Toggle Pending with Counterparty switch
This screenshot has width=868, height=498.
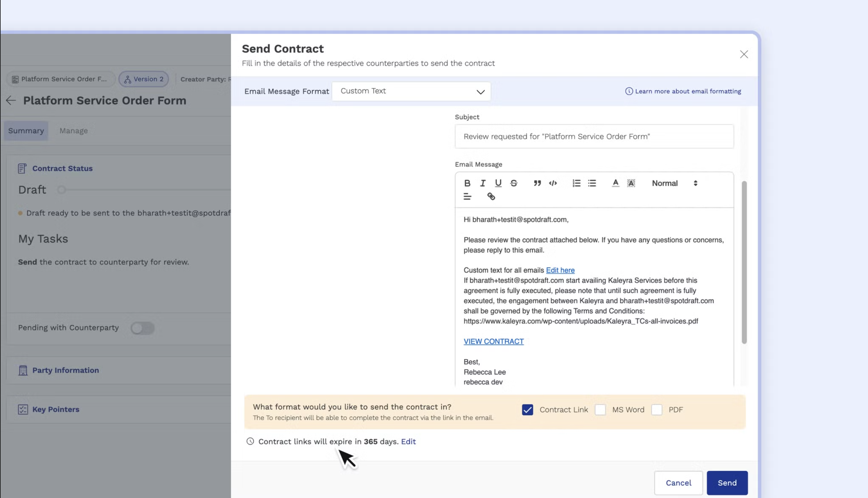coord(142,328)
